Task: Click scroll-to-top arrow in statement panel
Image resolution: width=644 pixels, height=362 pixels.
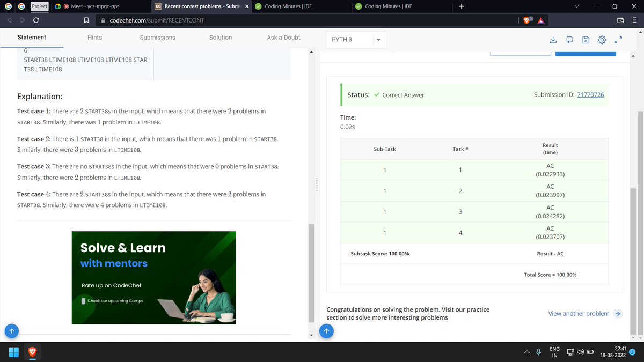Action: coord(11,331)
